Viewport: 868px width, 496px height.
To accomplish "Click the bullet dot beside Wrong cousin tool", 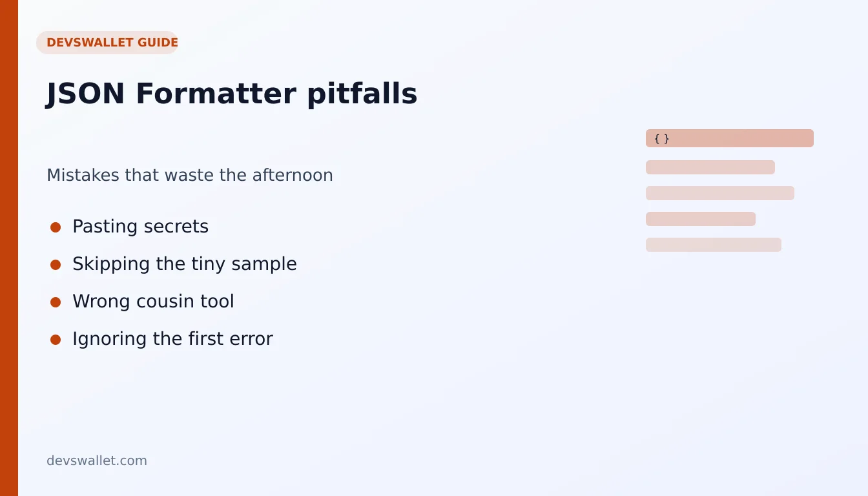I will 56,302.
